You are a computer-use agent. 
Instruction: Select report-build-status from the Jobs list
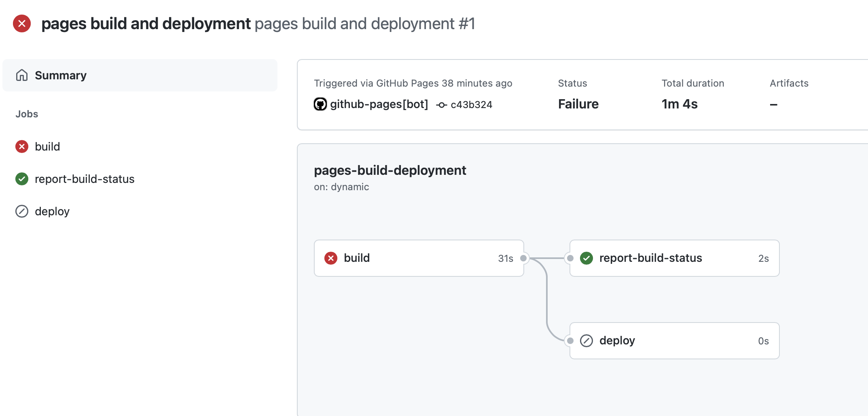(85, 179)
